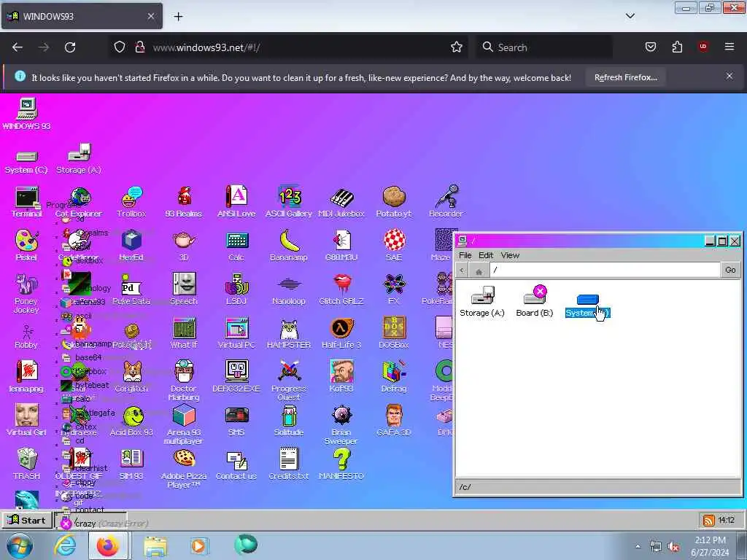Launch Progress Quest crossed swords icon
Viewport: 747px width, 560px height.
pyautogui.click(x=289, y=381)
